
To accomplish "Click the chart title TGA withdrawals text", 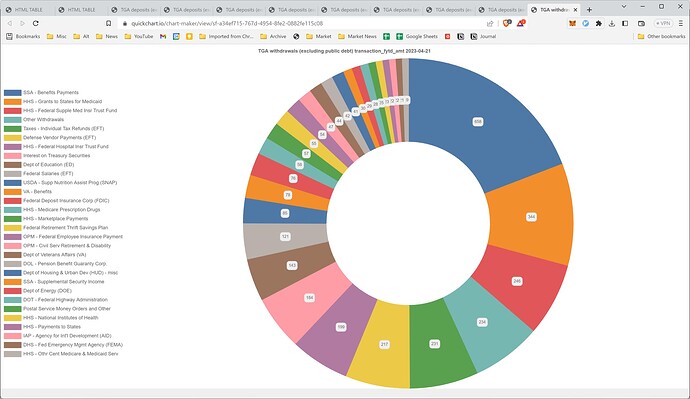I will point(344,51).
